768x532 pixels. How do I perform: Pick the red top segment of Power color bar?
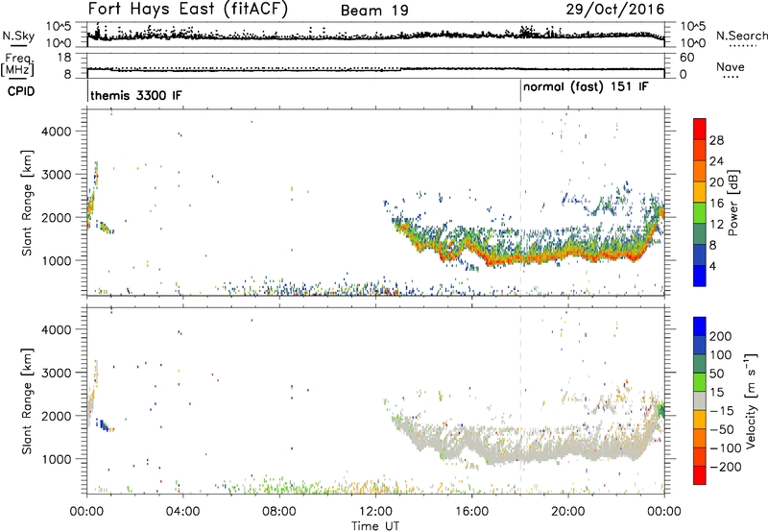(x=700, y=129)
